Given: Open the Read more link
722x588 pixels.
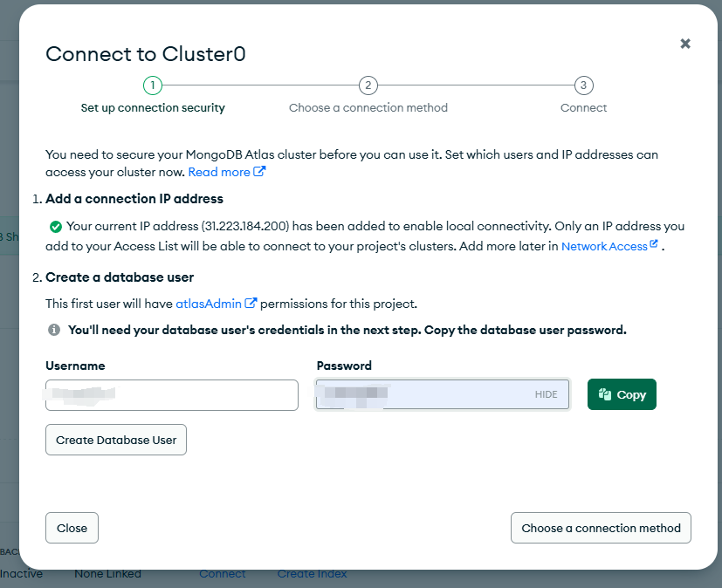Looking at the screenshot, I should point(219,172).
